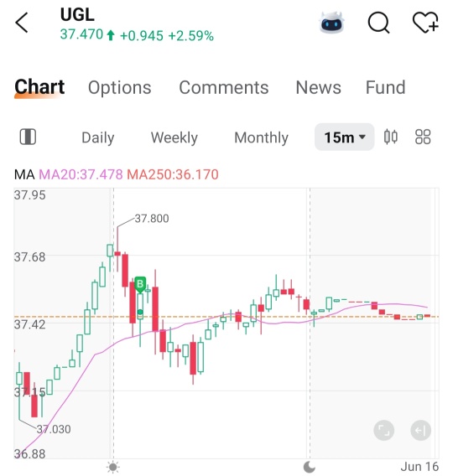
Task: Expand chart to fullscreen
Action: [383, 430]
